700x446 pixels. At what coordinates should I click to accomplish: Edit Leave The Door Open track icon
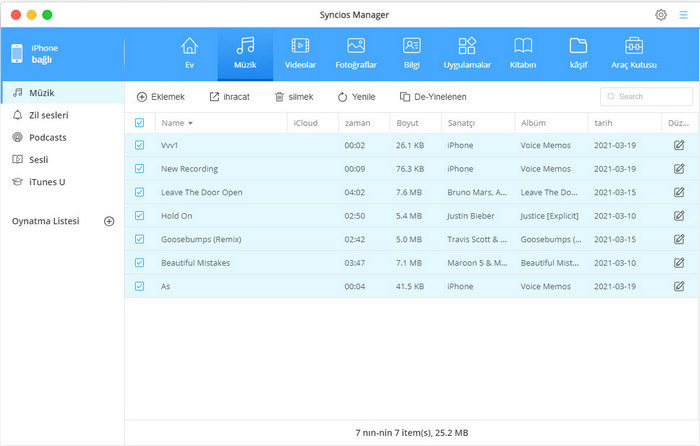coord(679,192)
